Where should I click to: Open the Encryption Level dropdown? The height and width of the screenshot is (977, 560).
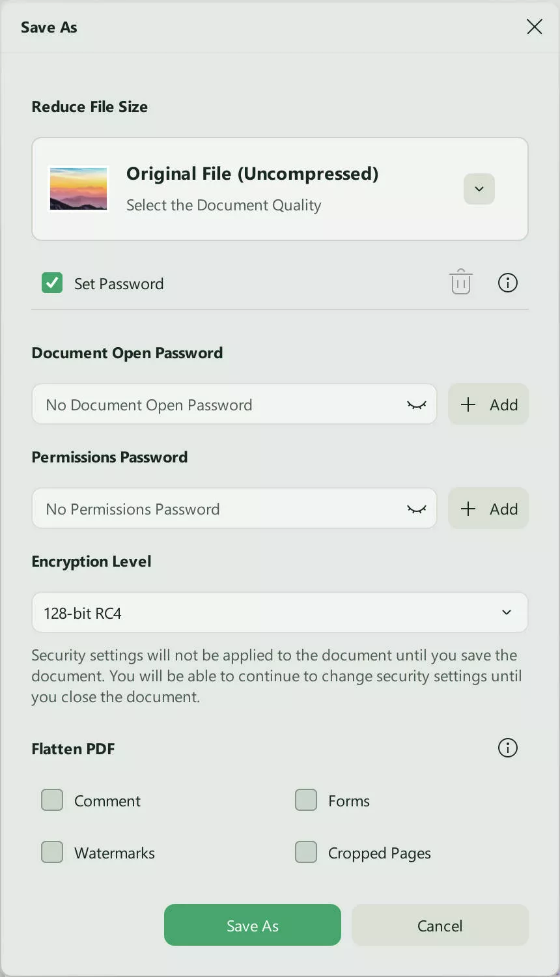(506, 612)
